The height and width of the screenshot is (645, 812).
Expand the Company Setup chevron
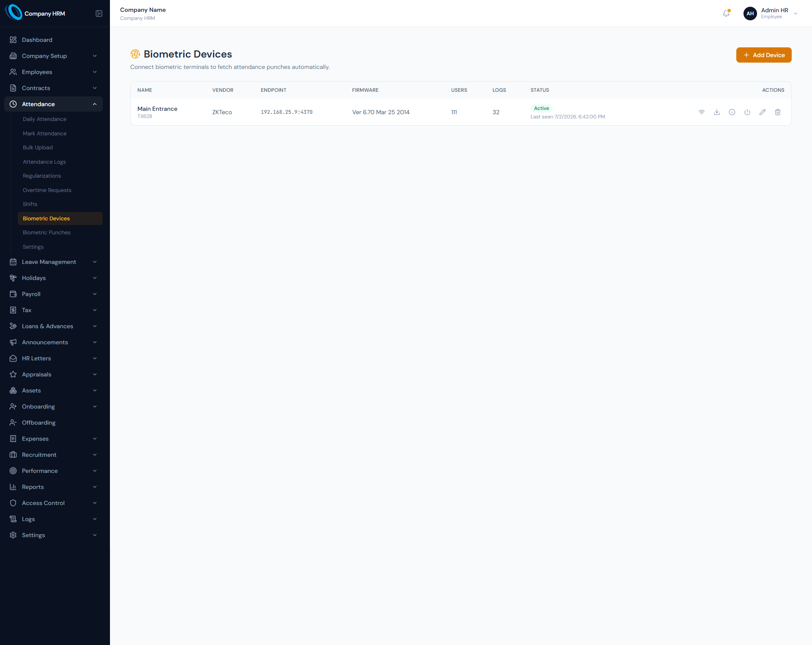pyautogui.click(x=95, y=56)
